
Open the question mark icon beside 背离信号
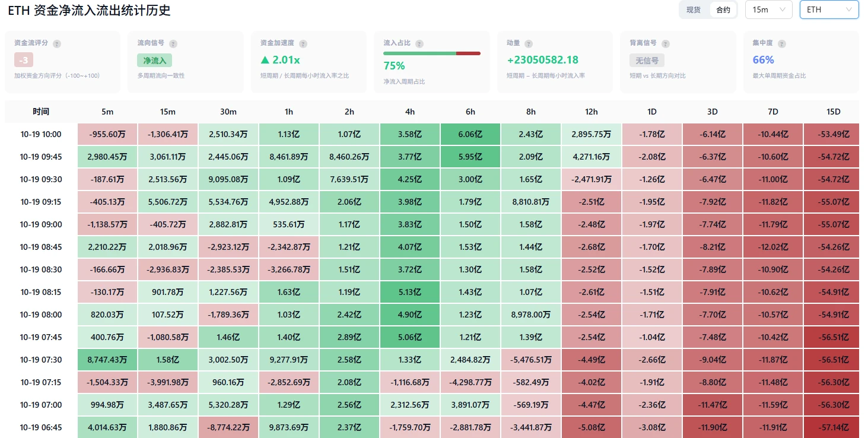[666, 44]
